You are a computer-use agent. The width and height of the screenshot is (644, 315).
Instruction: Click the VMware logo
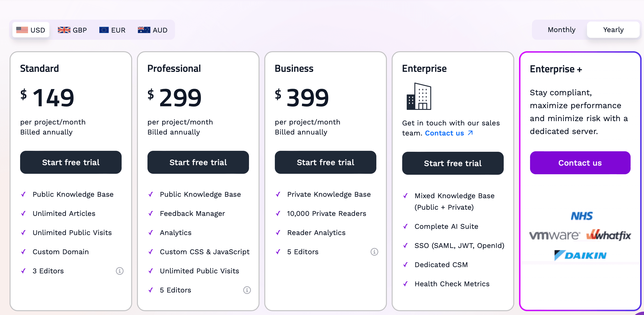click(554, 235)
